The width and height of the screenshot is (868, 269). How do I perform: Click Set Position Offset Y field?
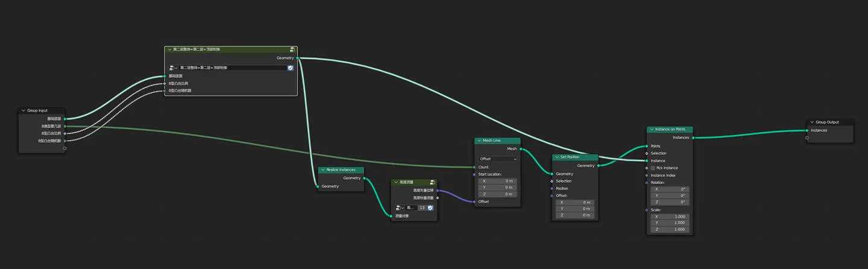coord(575,209)
